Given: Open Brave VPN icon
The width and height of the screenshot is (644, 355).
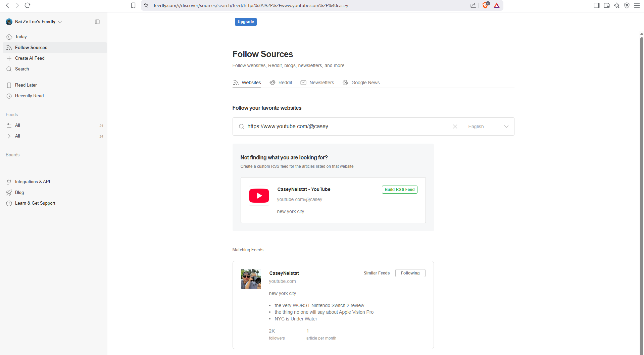Looking at the screenshot, I should point(627,5).
